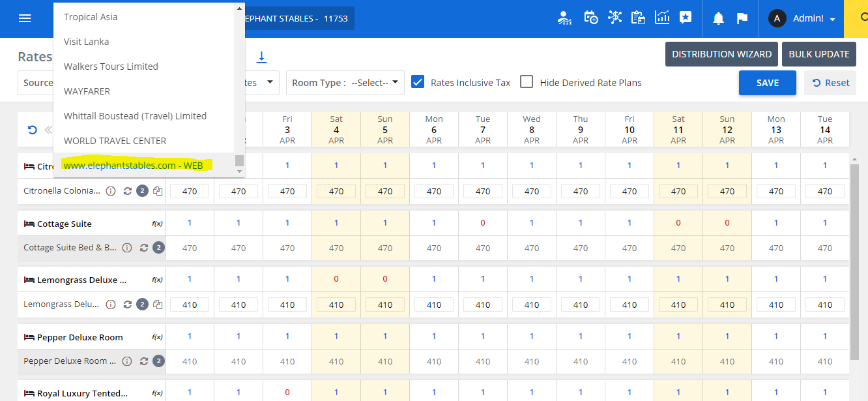868x401 pixels.
Task: Enable Hide Derived Rate Plans checkbox
Action: [x=527, y=82]
